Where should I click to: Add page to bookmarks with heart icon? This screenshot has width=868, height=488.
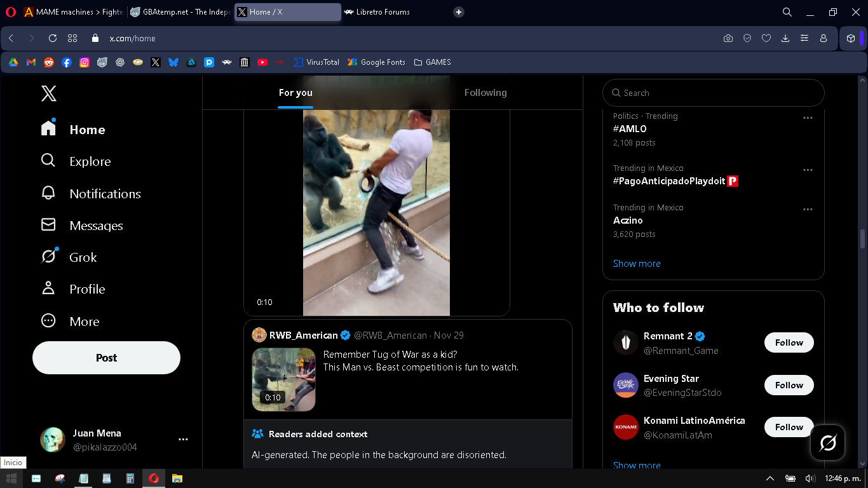click(766, 38)
